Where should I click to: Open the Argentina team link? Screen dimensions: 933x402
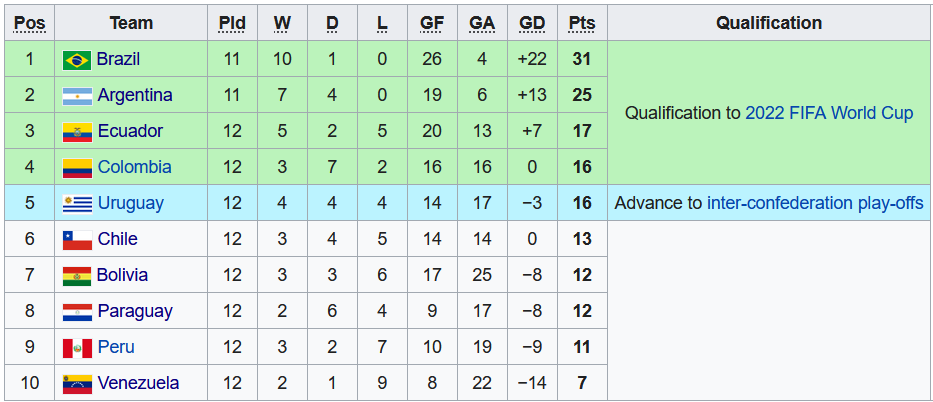coord(135,95)
